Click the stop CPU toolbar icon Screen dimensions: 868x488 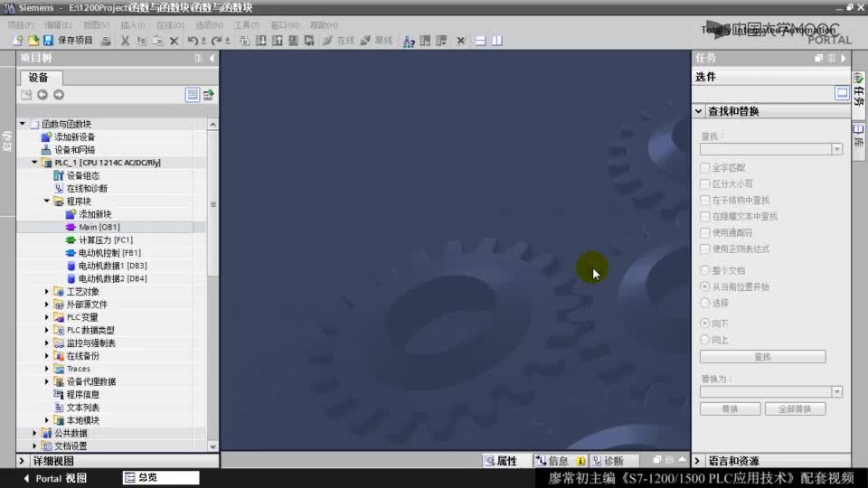tap(441, 41)
